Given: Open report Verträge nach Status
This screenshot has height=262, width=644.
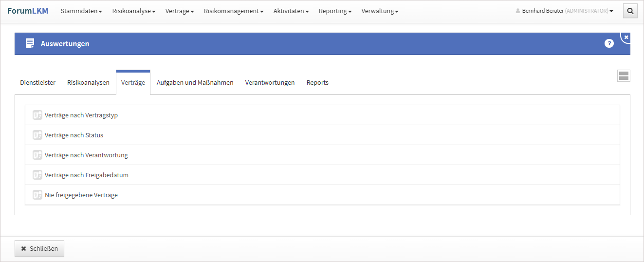Looking at the screenshot, I should [x=322, y=135].
